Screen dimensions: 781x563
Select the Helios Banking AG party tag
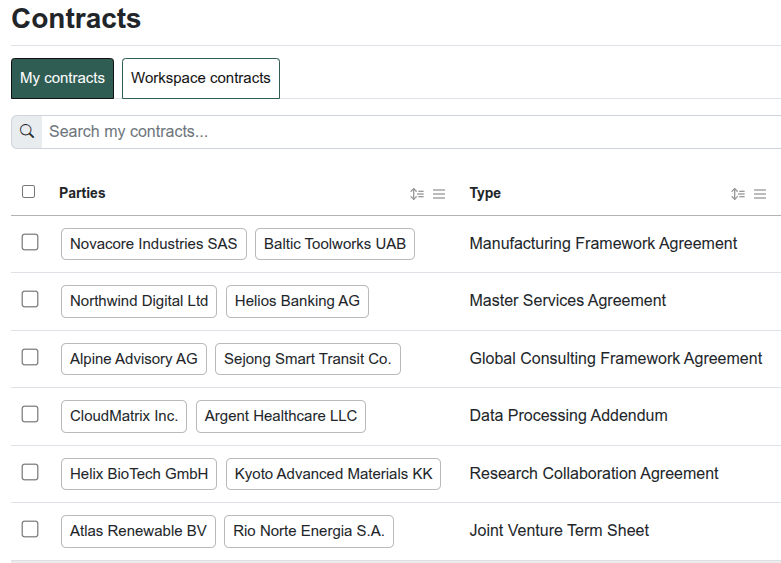pyautogui.click(x=297, y=301)
